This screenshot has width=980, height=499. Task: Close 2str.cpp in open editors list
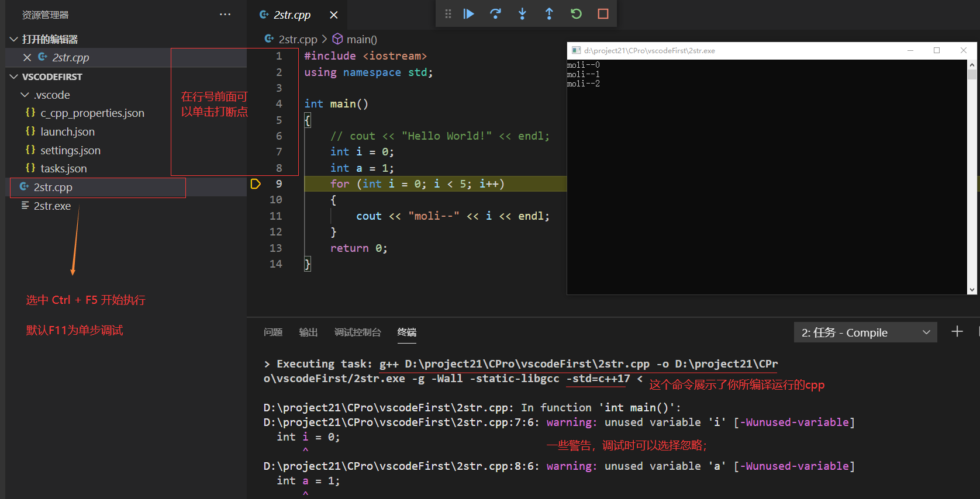pyautogui.click(x=27, y=57)
